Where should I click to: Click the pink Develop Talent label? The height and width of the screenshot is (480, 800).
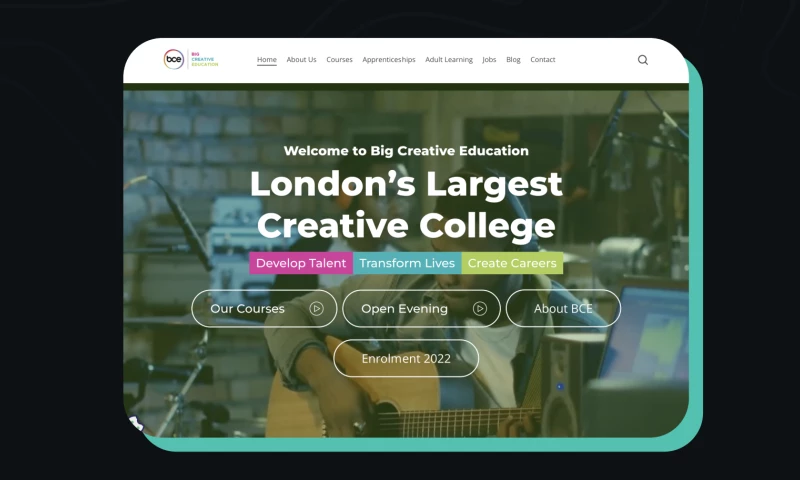[x=301, y=263]
